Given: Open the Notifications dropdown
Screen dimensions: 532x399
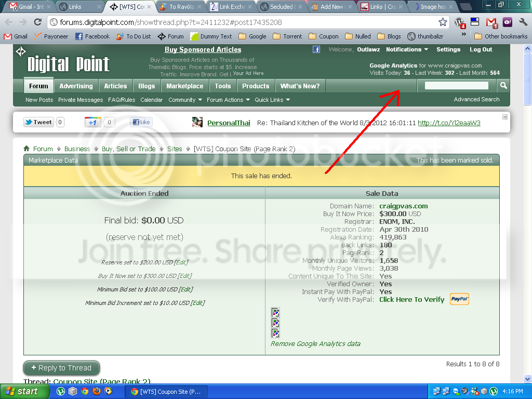Looking at the screenshot, I should pos(407,49).
